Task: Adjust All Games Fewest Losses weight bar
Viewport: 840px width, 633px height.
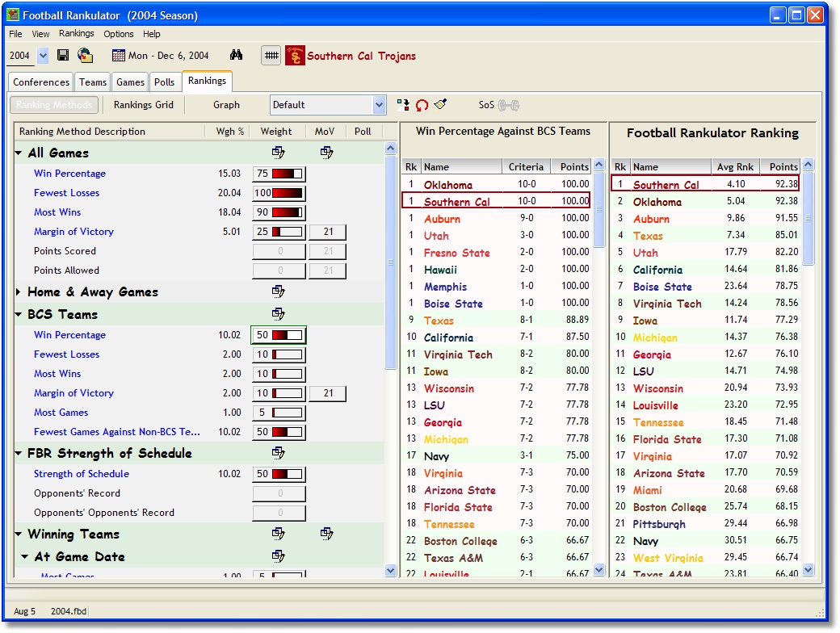Action: coord(288,193)
